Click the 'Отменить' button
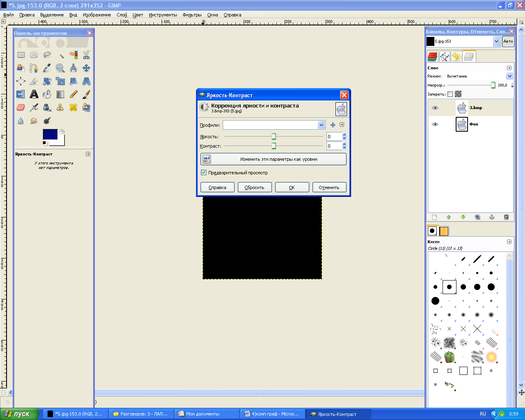525x420 pixels. [329, 187]
